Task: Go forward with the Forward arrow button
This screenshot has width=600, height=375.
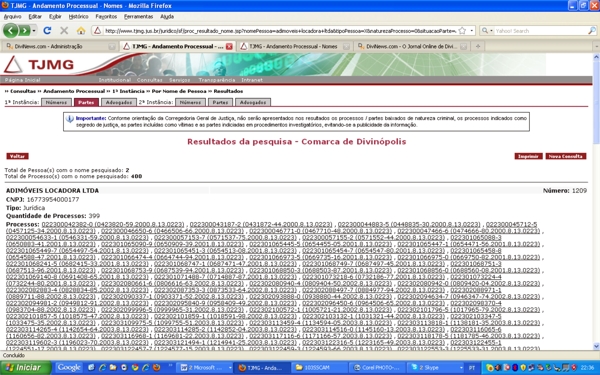Action: click(24, 31)
